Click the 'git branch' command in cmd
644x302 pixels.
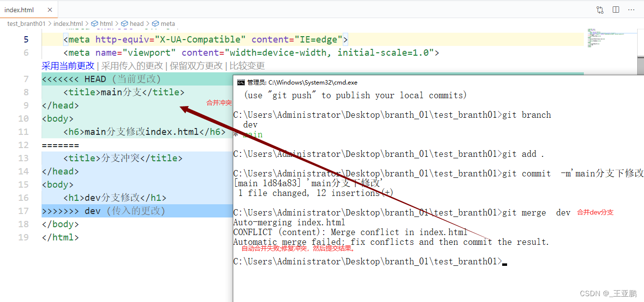pyautogui.click(x=527, y=115)
